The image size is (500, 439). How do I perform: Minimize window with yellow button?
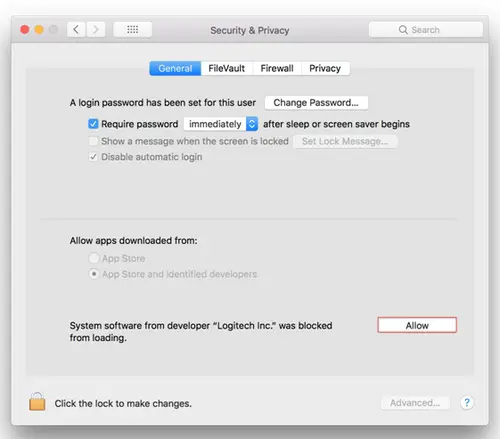tap(39, 30)
